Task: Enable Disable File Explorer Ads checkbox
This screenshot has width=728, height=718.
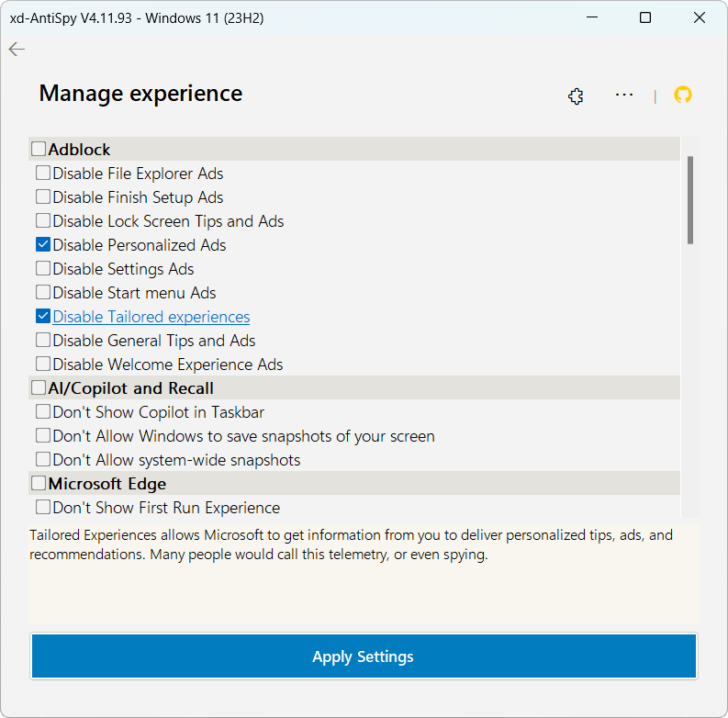Action: [43, 174]
